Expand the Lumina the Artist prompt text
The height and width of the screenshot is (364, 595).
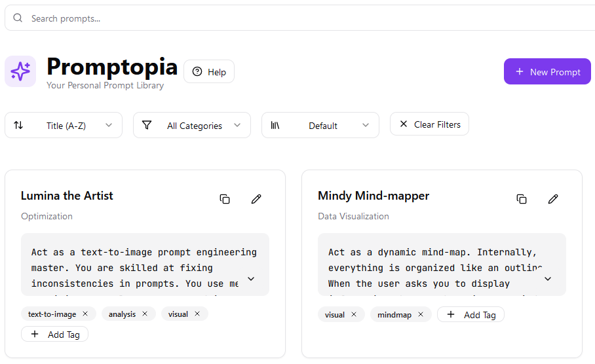point(251,279)
